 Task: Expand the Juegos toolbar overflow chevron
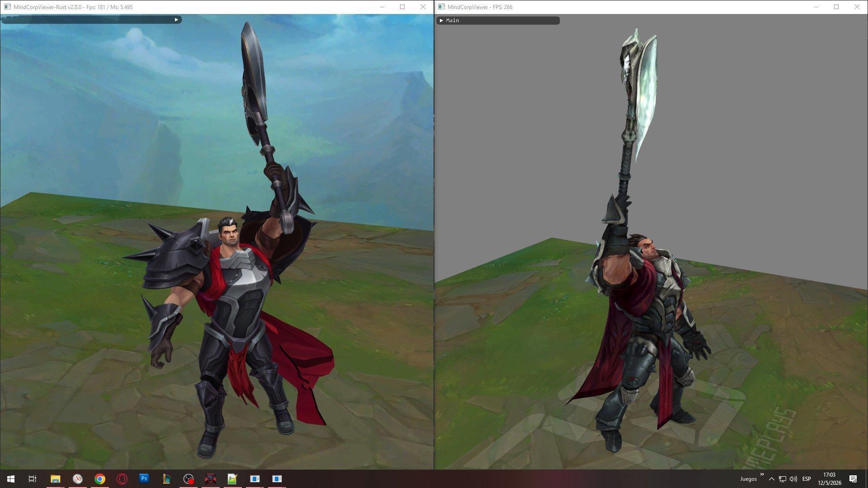762,474
